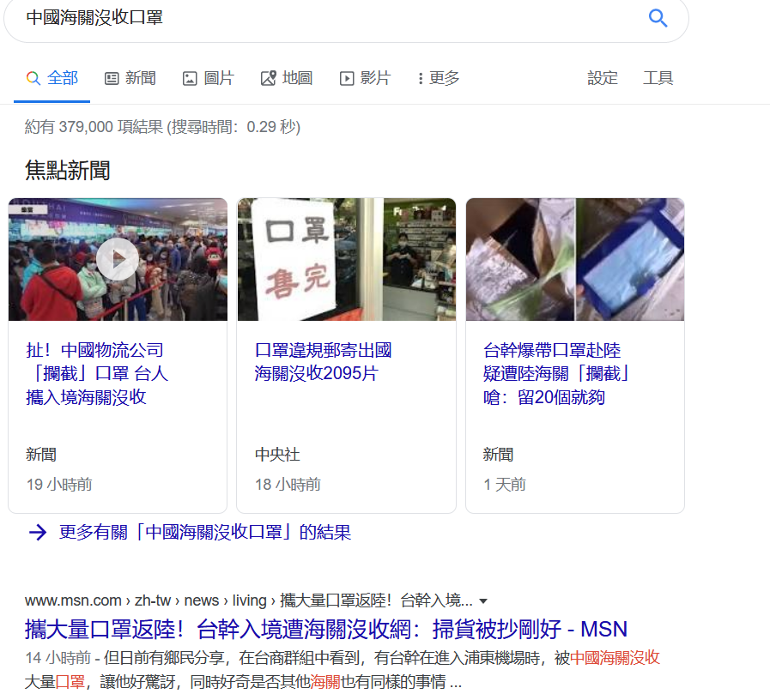
Task: Click the blue search magnifier icon
Action: [658, 18]
